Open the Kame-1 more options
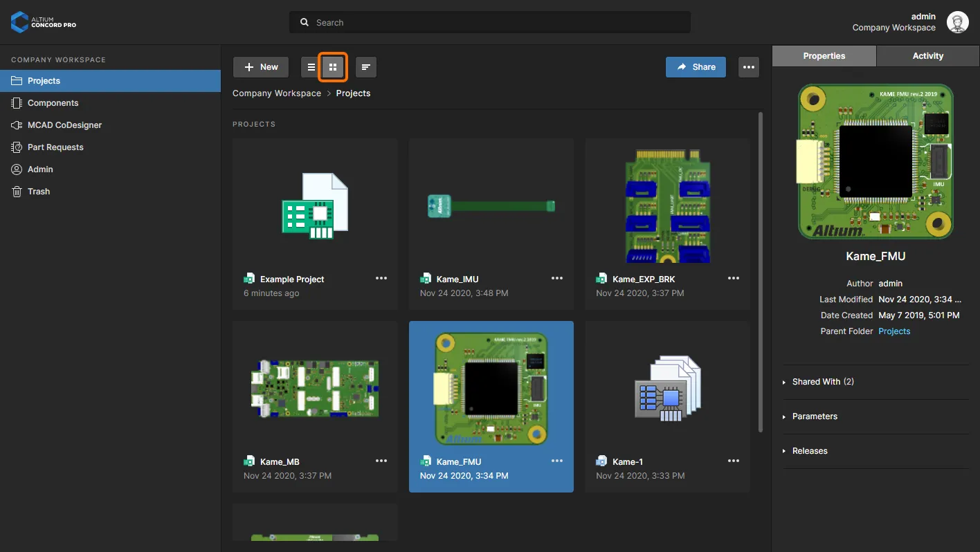 (x=734, y=461)
